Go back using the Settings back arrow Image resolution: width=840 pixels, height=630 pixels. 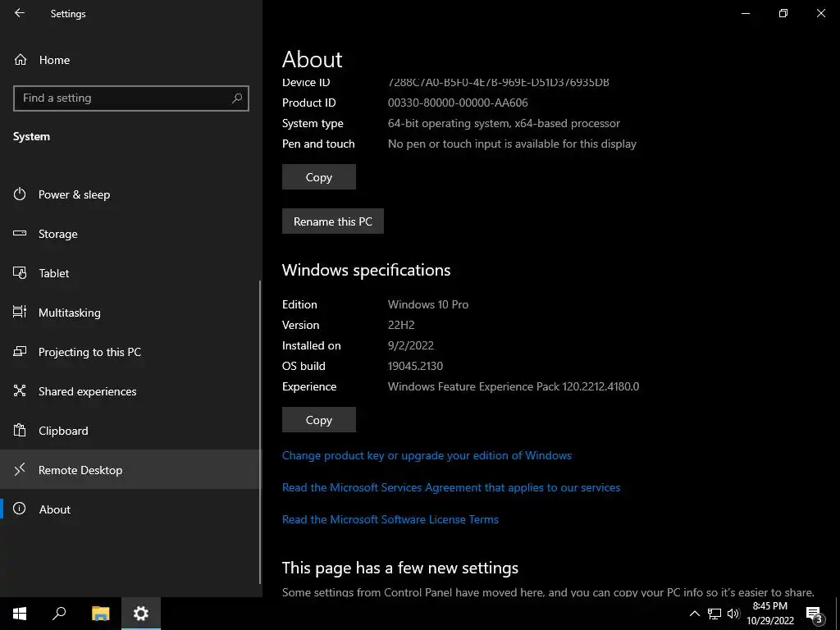(x=20, y=13)
